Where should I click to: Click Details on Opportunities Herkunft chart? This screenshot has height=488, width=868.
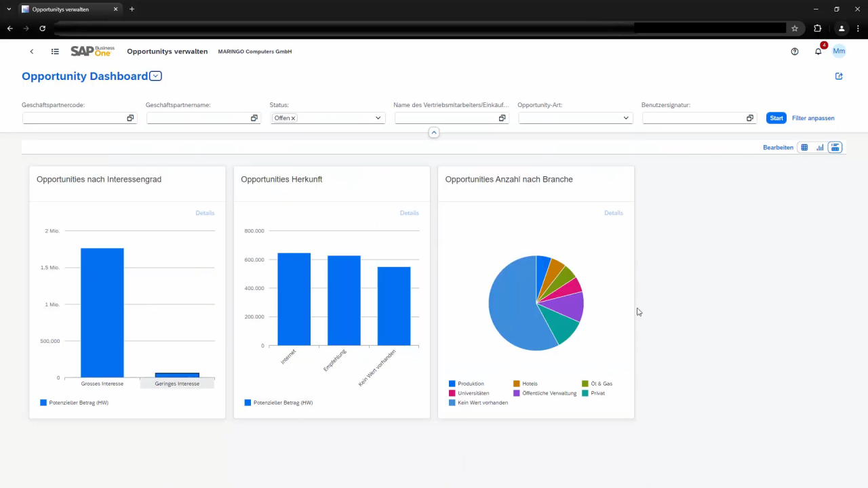coord(409,212)
